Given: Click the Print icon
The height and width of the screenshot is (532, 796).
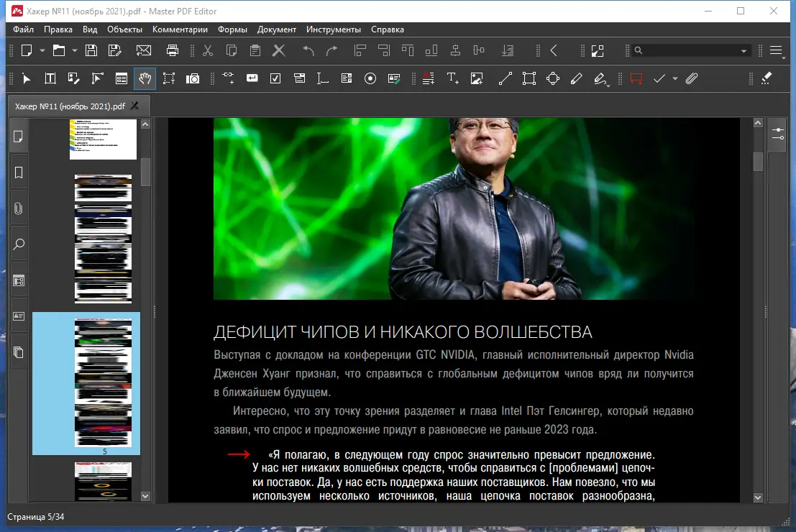Looking at the screenshot, I should click(x=173, y=50).
